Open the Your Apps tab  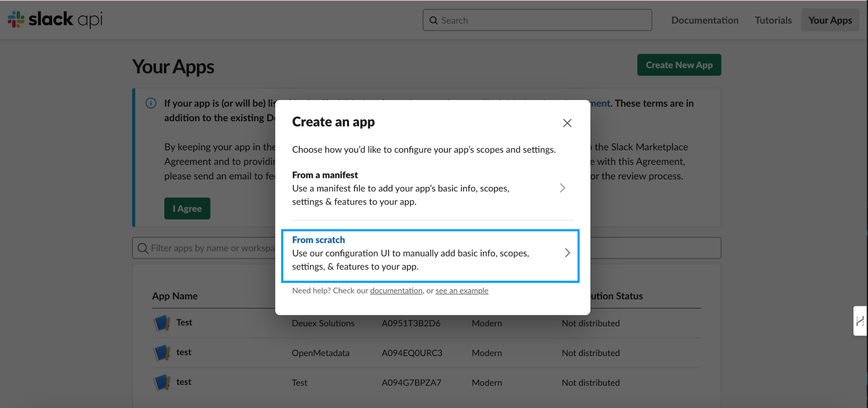pyautogui.click(x=830, y=20)
